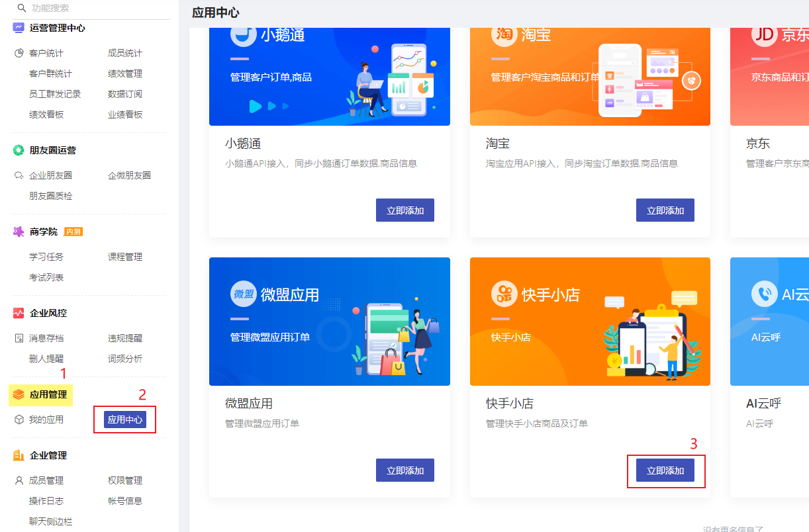Click the 小鹅通 logo icon
The image size is (809, 532).
click(x=243, y=34)
